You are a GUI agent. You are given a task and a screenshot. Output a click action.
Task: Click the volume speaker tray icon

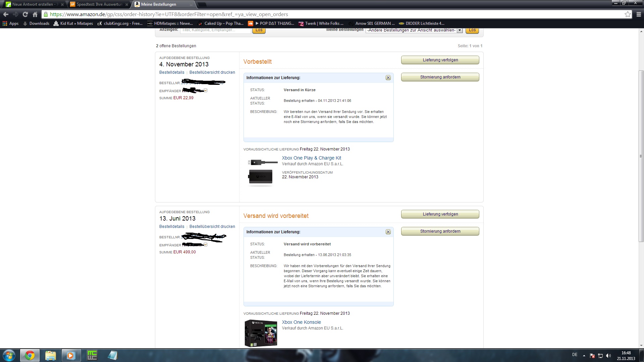[608, 356]
